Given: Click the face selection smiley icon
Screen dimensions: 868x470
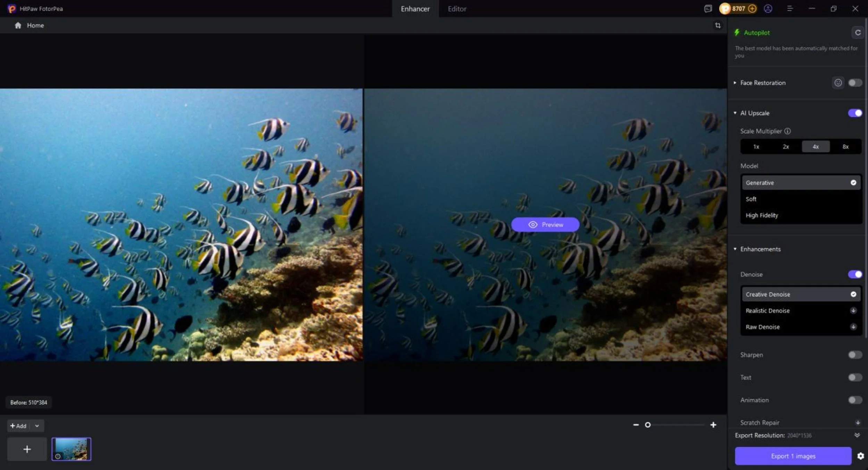Looking at the screenshot, I should point(838,83).
